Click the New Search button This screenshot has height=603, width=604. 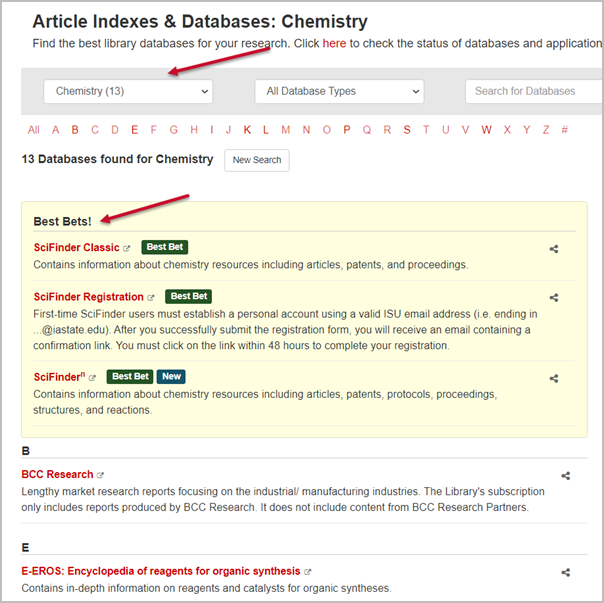tap(257, 160)
